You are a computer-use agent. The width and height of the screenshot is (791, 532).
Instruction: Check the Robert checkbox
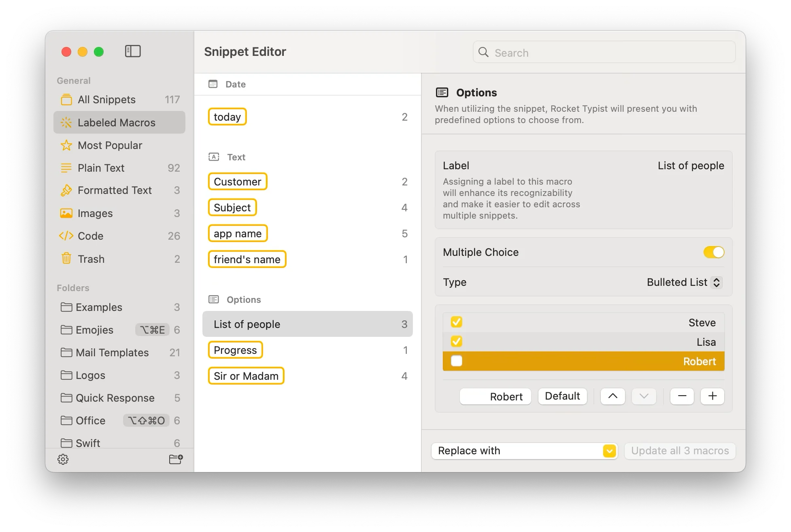[x=457, y=361]
